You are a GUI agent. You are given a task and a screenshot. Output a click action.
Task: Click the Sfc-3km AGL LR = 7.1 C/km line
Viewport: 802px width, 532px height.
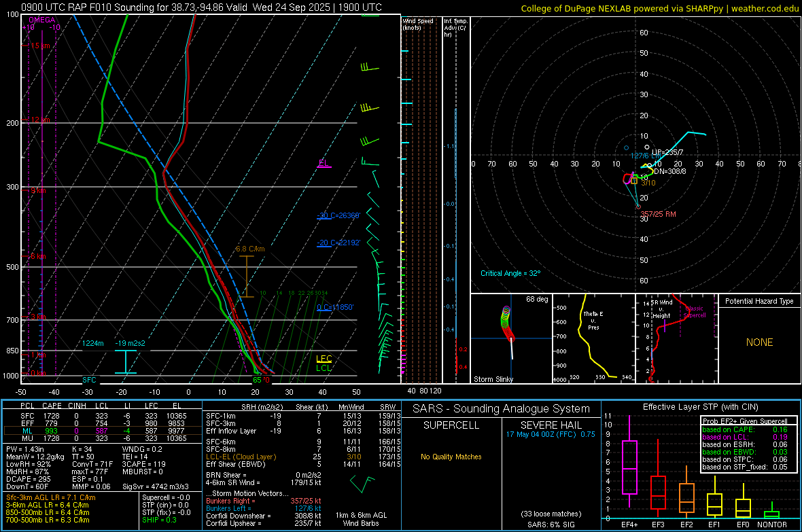tap(51, 497)
